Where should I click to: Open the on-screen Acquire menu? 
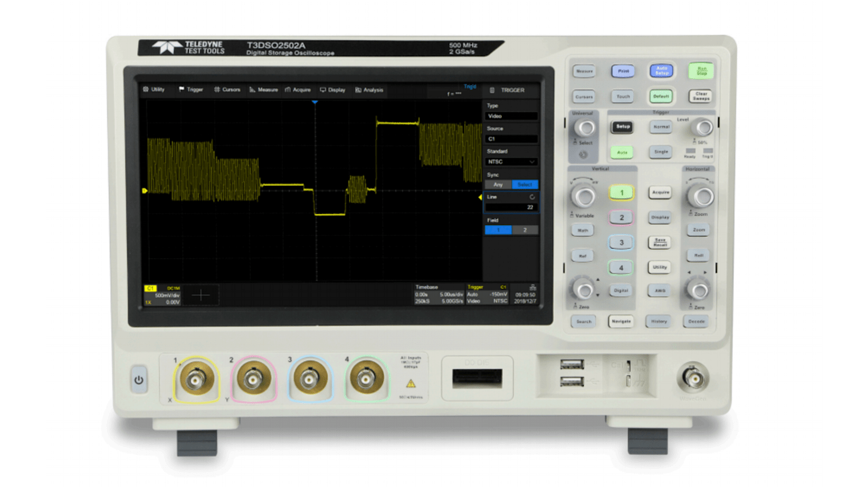(298, 90)
